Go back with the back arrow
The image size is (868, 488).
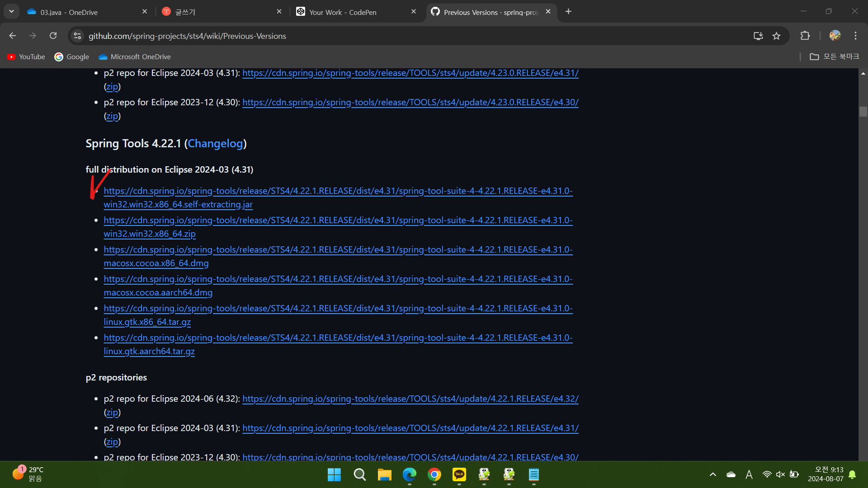pos(13,36)
